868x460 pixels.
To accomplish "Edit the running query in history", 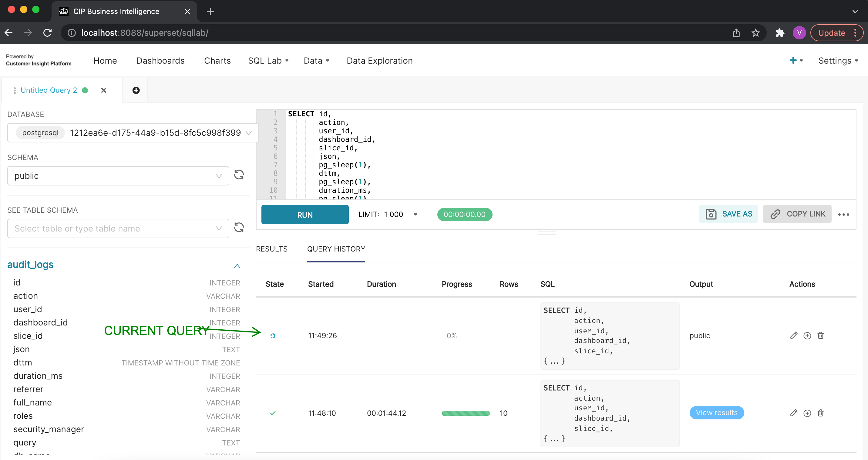I will pos(793,335).
